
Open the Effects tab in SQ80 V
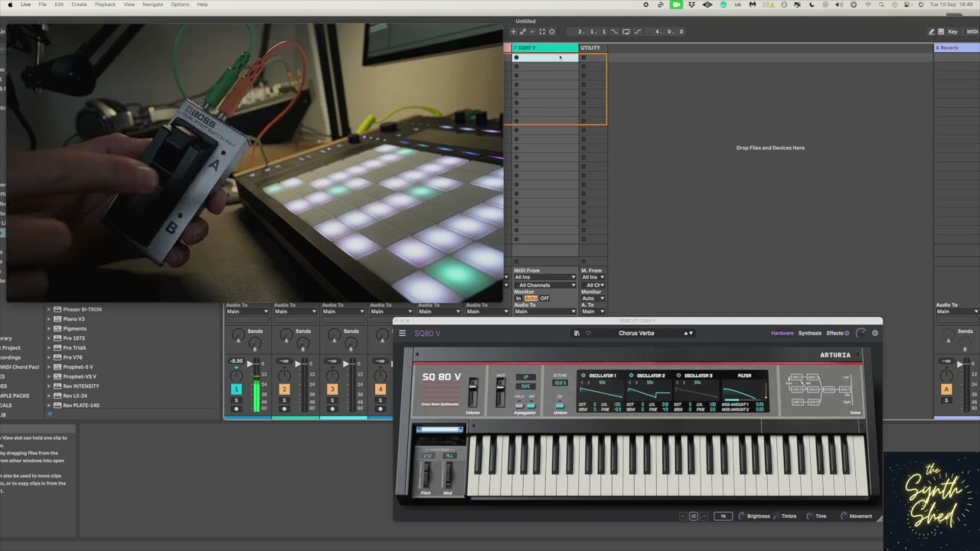[835, 333]
